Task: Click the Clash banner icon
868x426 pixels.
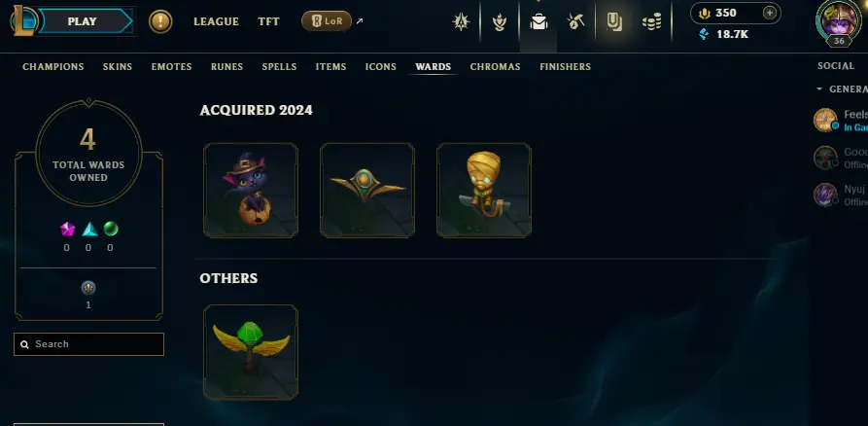Action: pyautogui.click(x=500, y=22)
